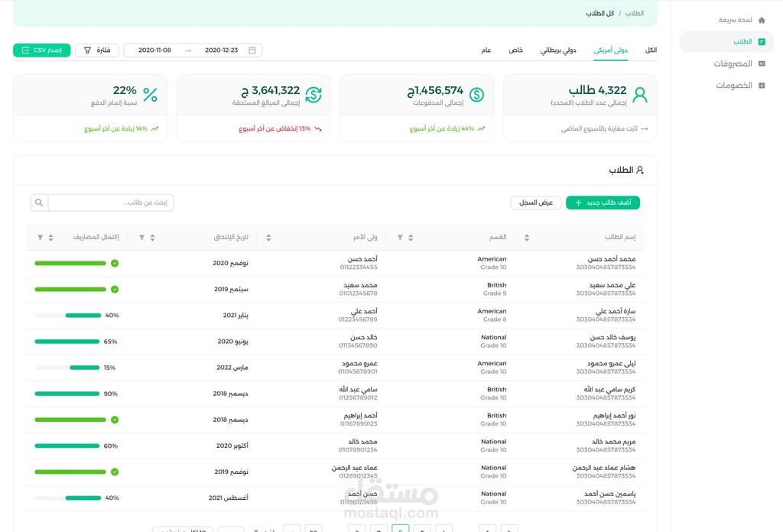Click guardian name عمرو محمود
Viewport: 783px width, 532px height.
(x=359, y=363)
